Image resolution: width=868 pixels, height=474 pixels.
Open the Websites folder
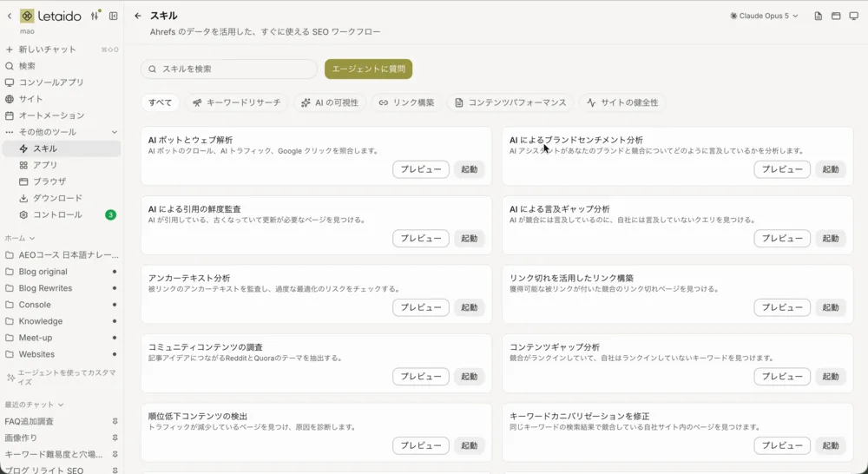click(62, 354)
